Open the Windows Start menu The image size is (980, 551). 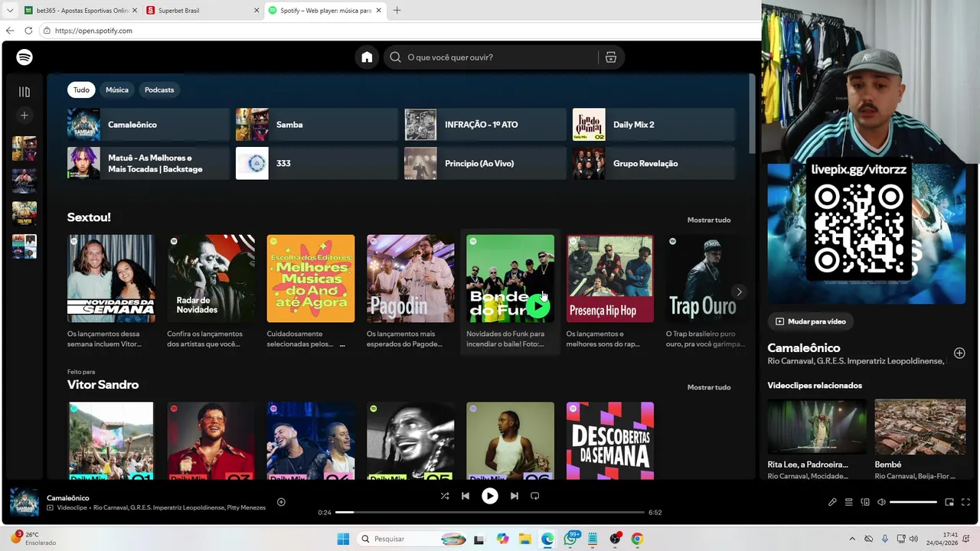click(343, 539)
